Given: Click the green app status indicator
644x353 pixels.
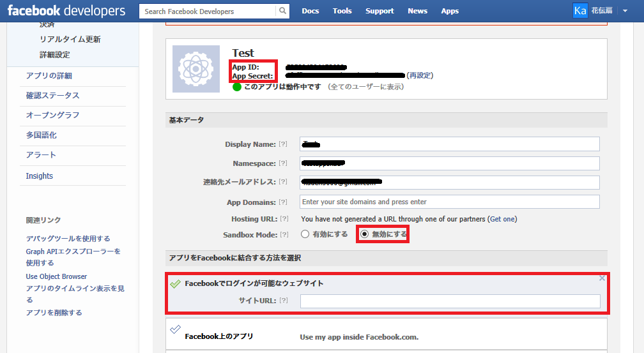Looking at the screenshot, I should (237, 87).
